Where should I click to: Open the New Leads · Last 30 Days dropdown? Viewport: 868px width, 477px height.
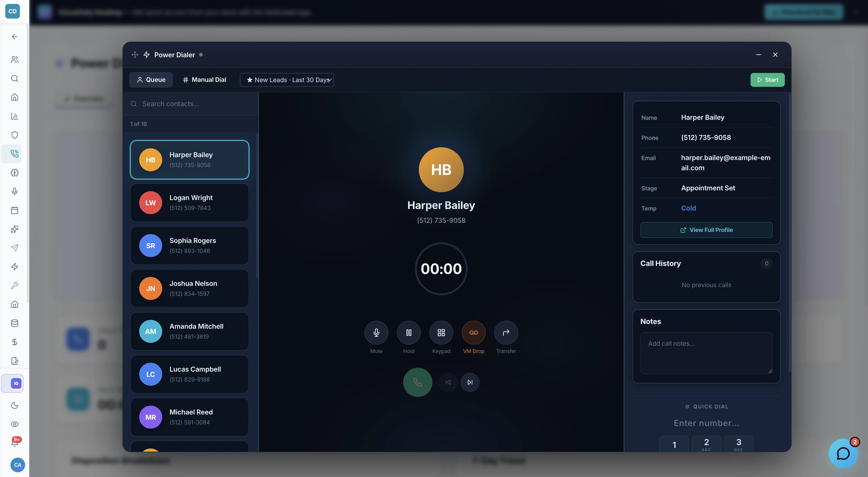[x=287, y=80]
